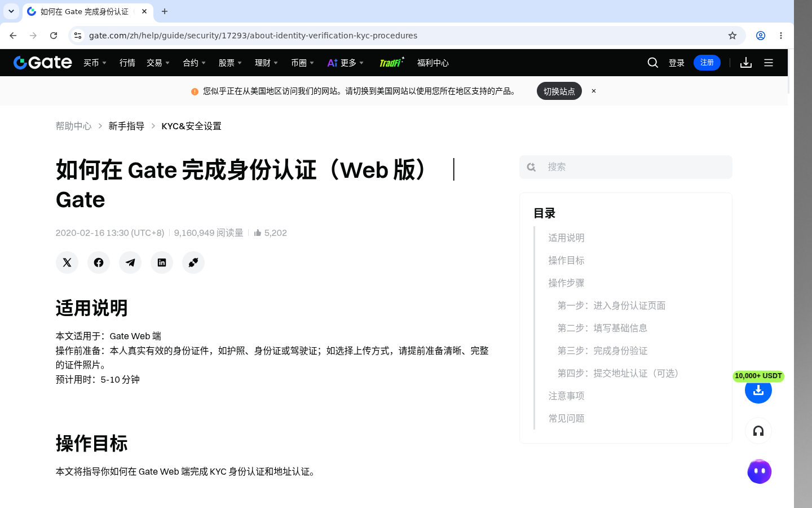Open the hamburger menu icon
The height and width of the screenshot is (508, 812).
point(769,63)
